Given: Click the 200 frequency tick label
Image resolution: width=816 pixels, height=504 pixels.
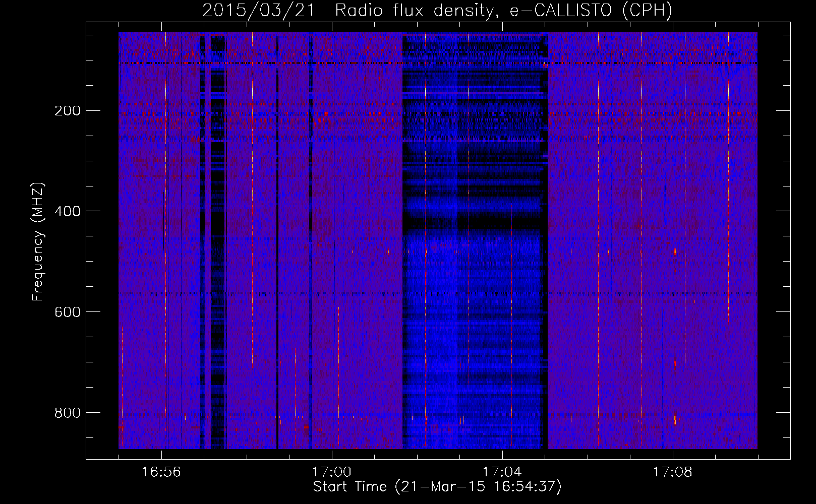Looking at the screenshot, I should click(x=68, y=111).
